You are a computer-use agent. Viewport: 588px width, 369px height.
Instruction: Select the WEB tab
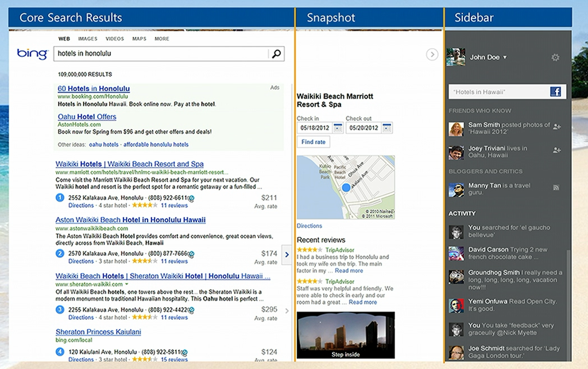[x=64, y=38]
